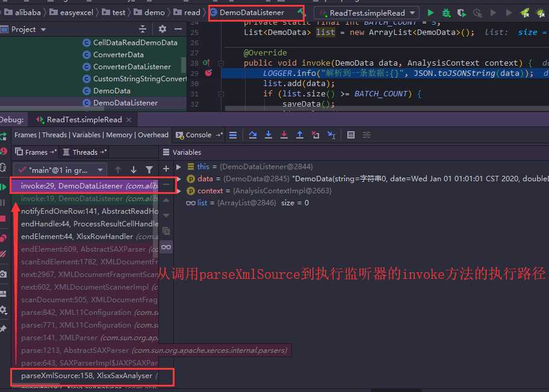Step over in debugger
Screen dimensions: 549x392
[252, 135]
